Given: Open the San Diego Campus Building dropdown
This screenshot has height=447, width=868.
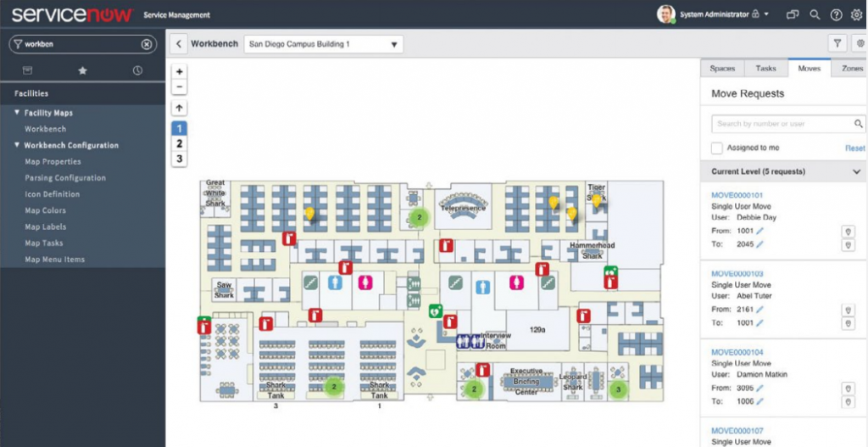Looking at the screenshot, I should tap(323, 44).
